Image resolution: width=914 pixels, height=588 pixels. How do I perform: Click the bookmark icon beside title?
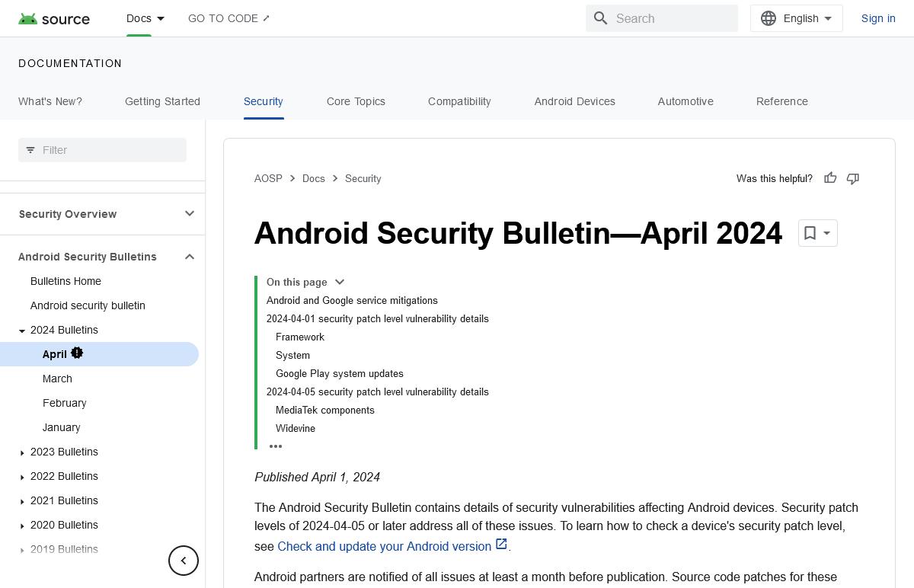click(810, 233)
